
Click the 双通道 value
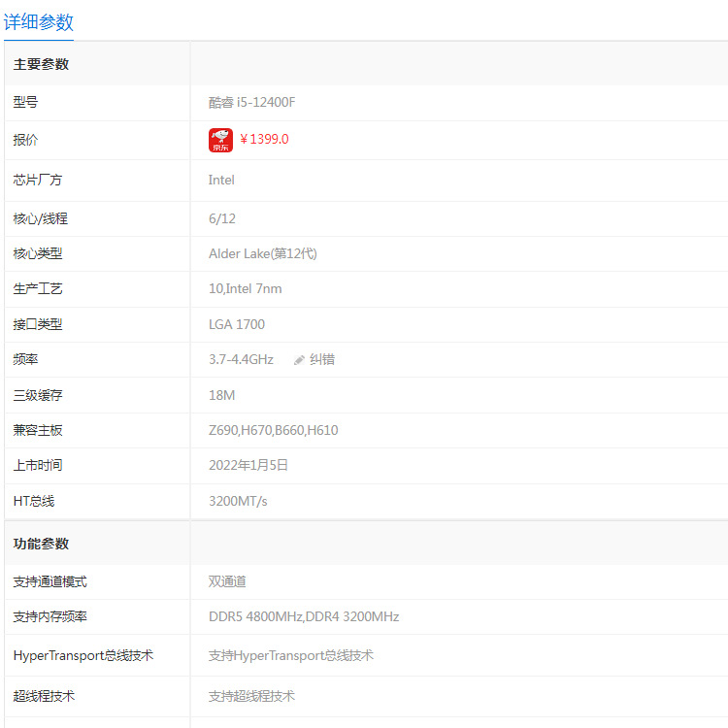pos(227,581)
